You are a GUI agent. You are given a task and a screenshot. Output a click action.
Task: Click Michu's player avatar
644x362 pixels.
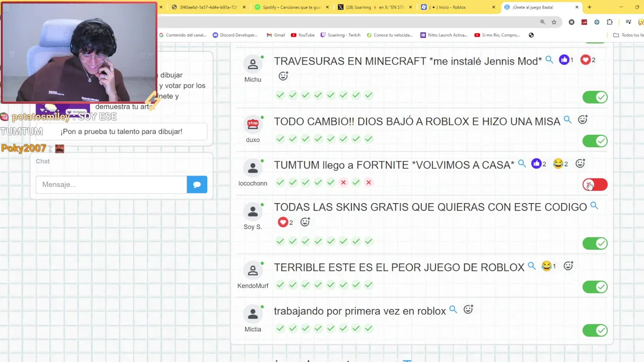(x=253, y=64)
